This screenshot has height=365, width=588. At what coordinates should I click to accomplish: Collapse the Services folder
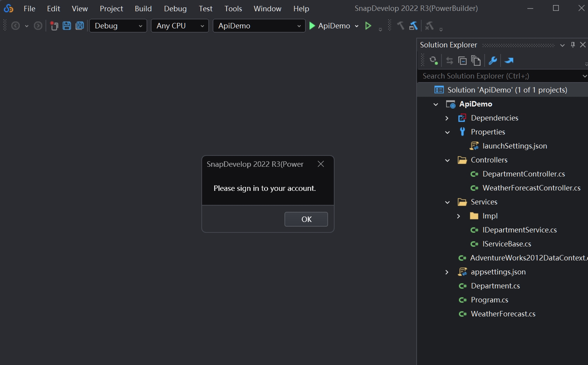447,202
